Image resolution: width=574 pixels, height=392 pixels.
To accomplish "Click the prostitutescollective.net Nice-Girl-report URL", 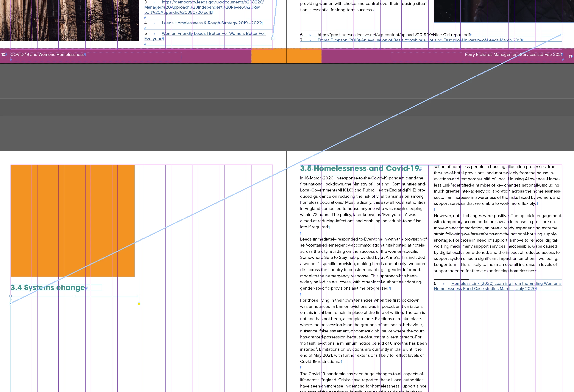I will click(393, 35).
